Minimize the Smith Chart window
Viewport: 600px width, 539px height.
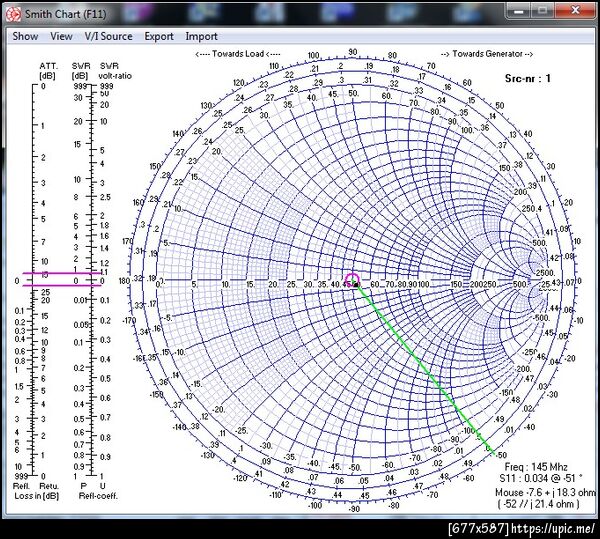(x=519, y=11)
